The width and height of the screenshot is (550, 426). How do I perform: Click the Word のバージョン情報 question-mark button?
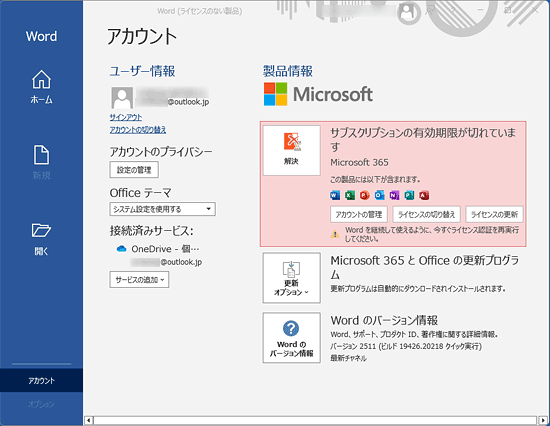click(x=291, y=338)
